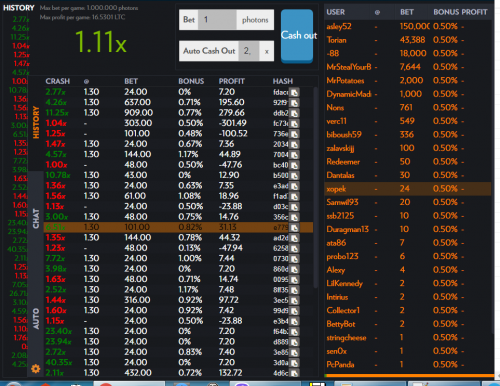The width and height of the screenshot is (500, 386).
Task: Open player stringcheese's profile
Action: (346, 338)
